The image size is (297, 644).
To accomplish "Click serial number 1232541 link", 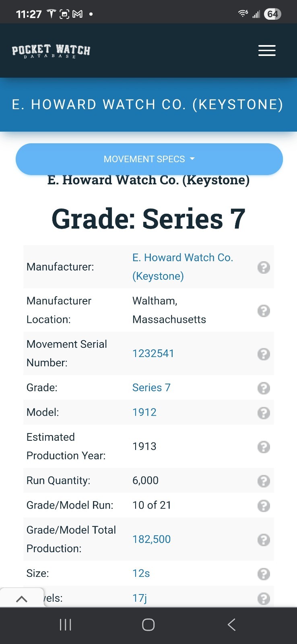I will [153, 353].
